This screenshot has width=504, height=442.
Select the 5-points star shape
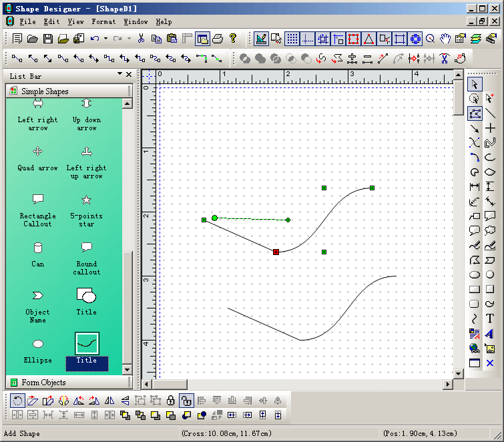(x=87, y=210)
